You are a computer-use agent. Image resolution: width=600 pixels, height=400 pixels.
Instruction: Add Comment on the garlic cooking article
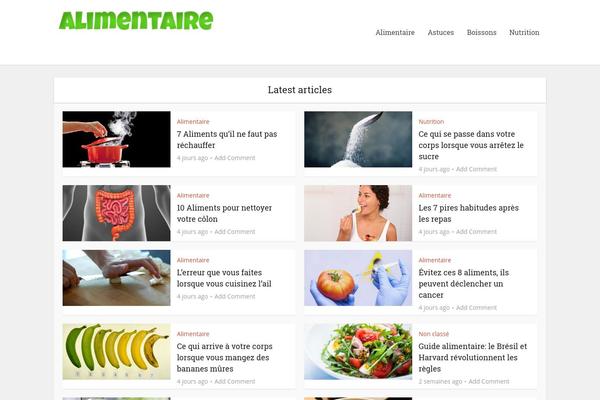pos(235,296)
